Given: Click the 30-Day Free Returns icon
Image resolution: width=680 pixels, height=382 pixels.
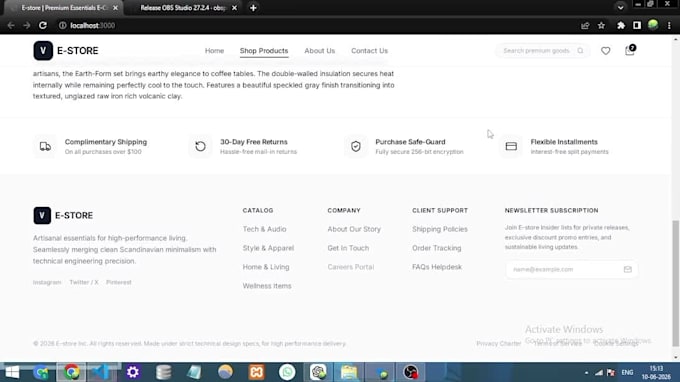Looking at the screenshot, I should point(200,147).
